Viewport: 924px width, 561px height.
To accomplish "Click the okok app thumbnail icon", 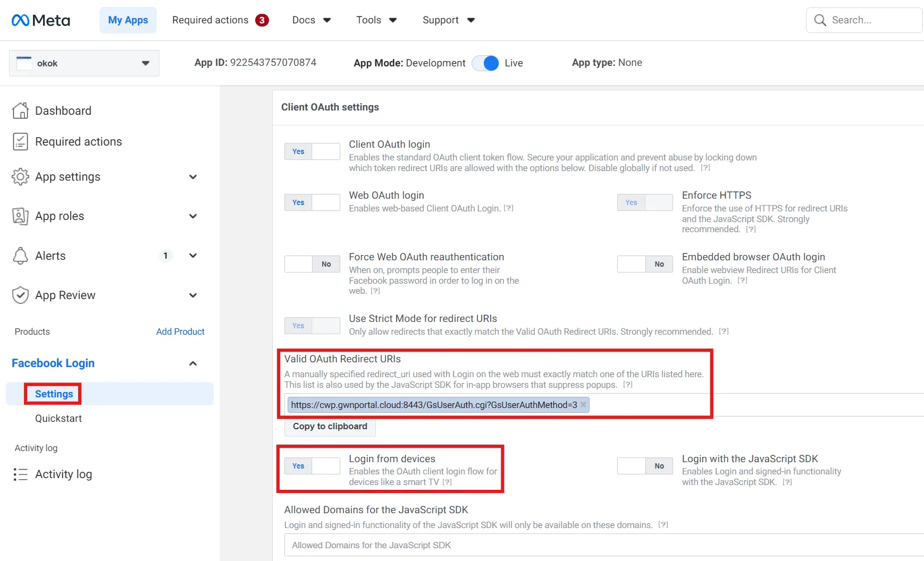I will pyautogui.click(x=24, y=63).
